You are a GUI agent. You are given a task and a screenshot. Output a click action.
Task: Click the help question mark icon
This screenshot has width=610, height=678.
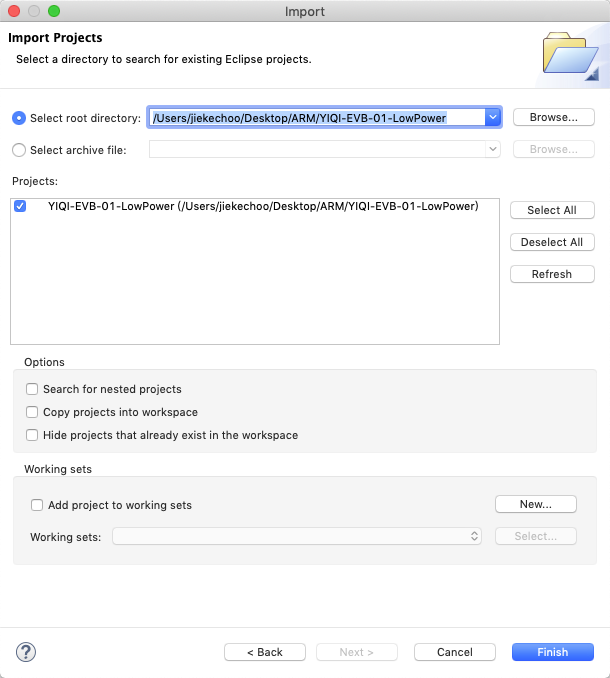click(26, 652)
